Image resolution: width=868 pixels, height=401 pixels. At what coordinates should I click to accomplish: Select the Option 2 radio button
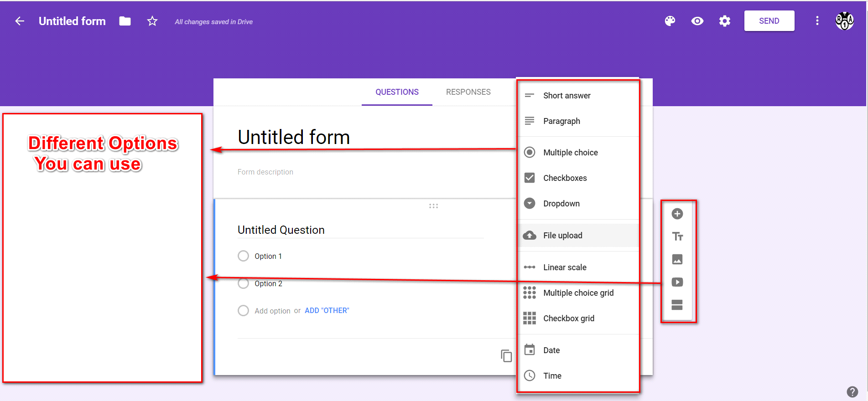coord(244,283)
